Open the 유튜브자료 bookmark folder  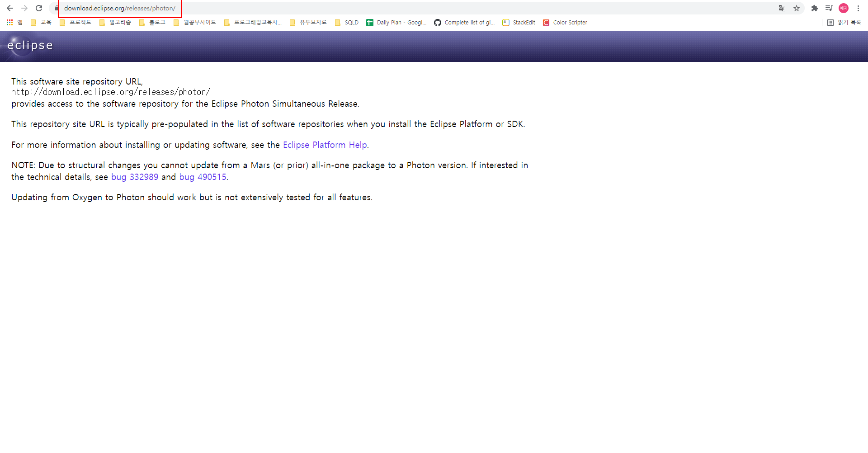(308, 22)
